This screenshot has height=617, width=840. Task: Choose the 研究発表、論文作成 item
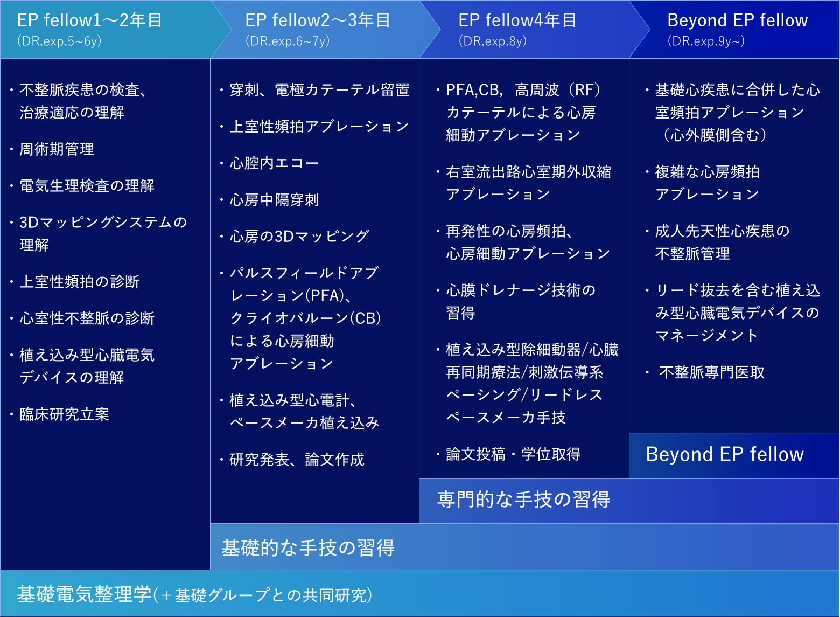297,460
